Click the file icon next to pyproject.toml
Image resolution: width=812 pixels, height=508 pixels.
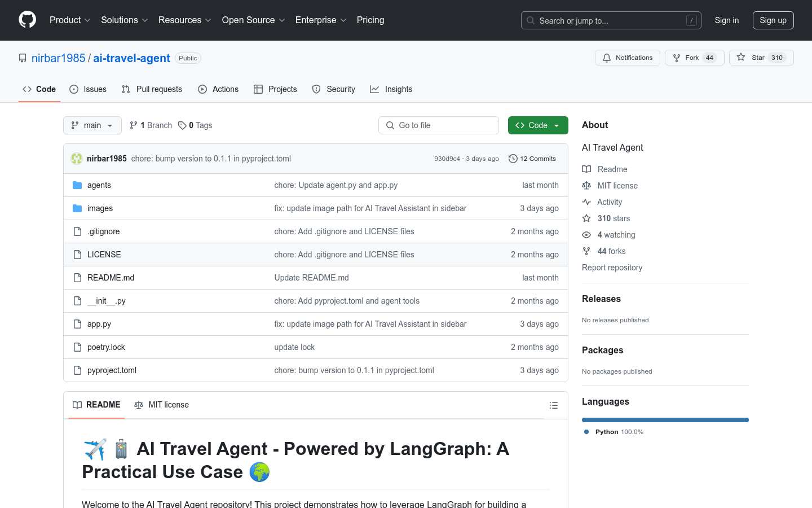click(x=77, y=370)
